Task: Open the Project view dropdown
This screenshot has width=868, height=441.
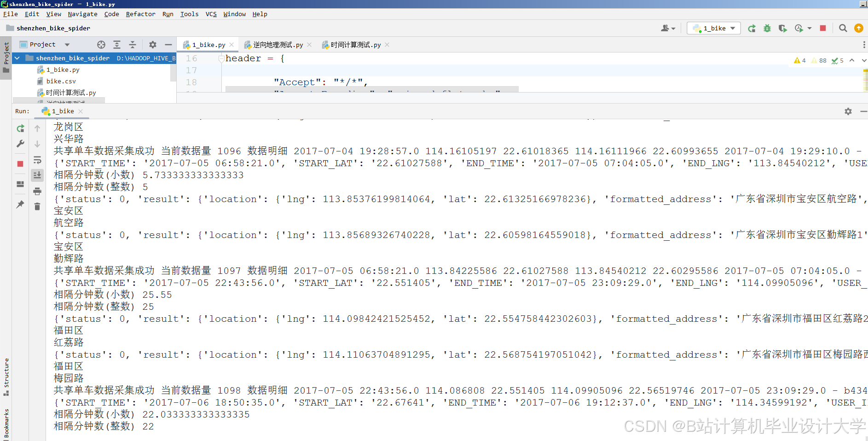Action: click(67, 44)
